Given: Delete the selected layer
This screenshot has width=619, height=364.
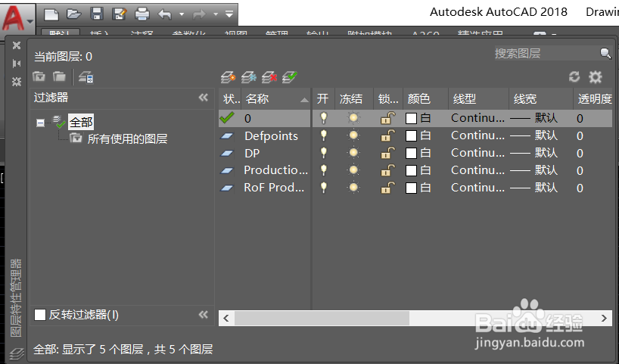Looking at the screenshot, I should (269, 77).
